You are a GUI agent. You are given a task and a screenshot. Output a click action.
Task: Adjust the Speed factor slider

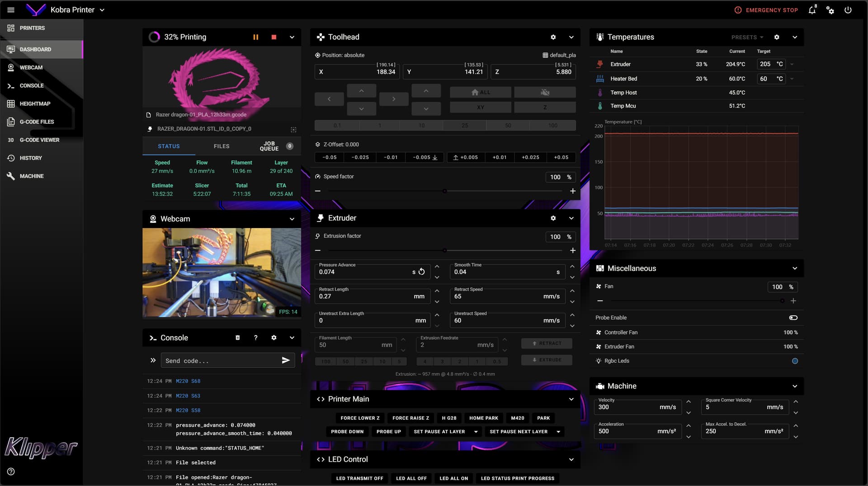[x=445, y=191]
